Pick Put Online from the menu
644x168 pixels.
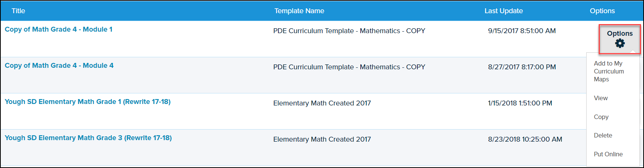[608, 154]
